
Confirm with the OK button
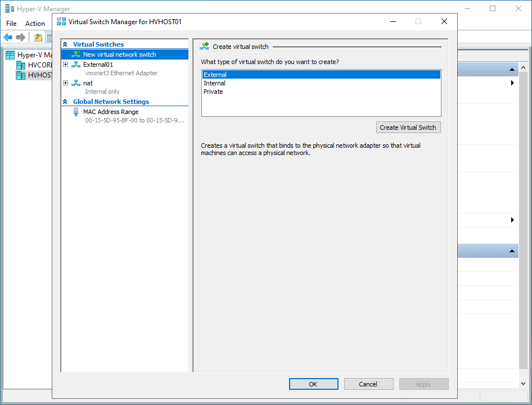click(x=313, y=384)
